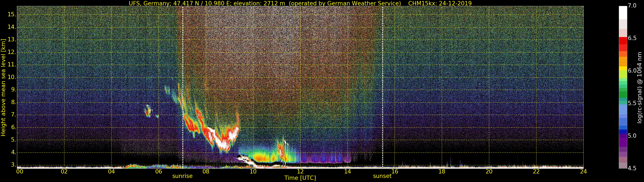Click the 'sunrise' label below the axis
The image size is (644, 182).
[182, 176]
